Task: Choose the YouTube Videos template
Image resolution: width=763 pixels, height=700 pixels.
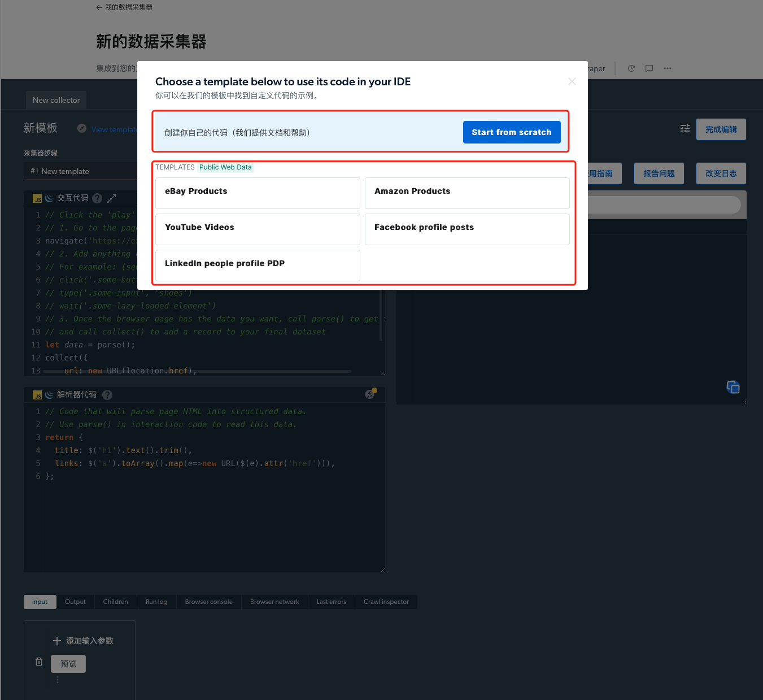Action: click(x=258, y=229)
